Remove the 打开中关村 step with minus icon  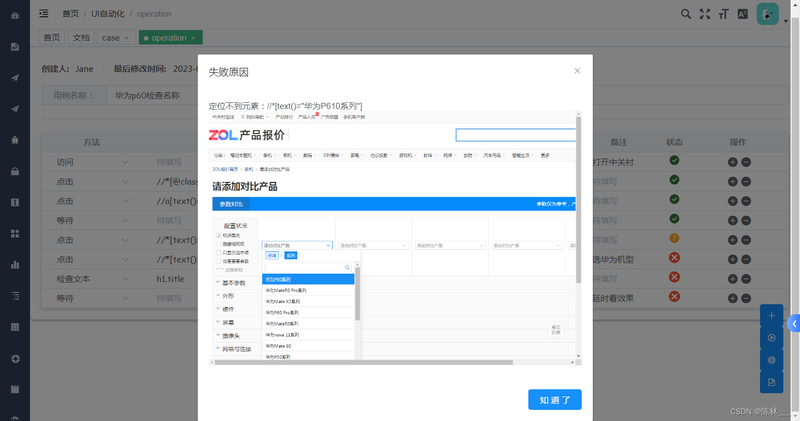[746, 162]
